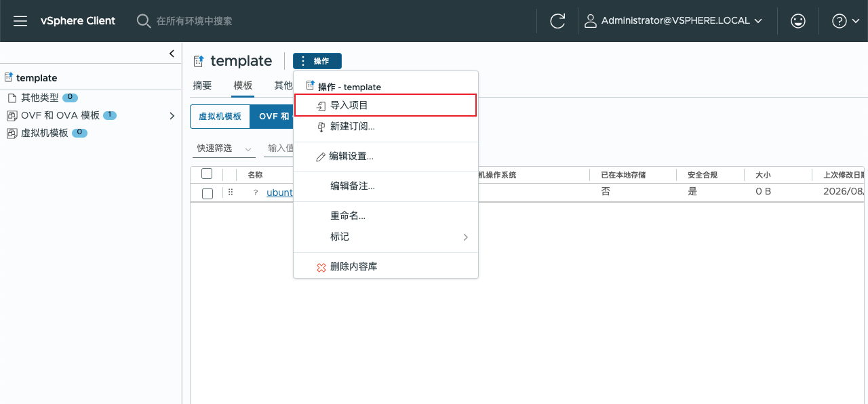
Task: Open the hamburger navigation menu
Action: (20, 21)
